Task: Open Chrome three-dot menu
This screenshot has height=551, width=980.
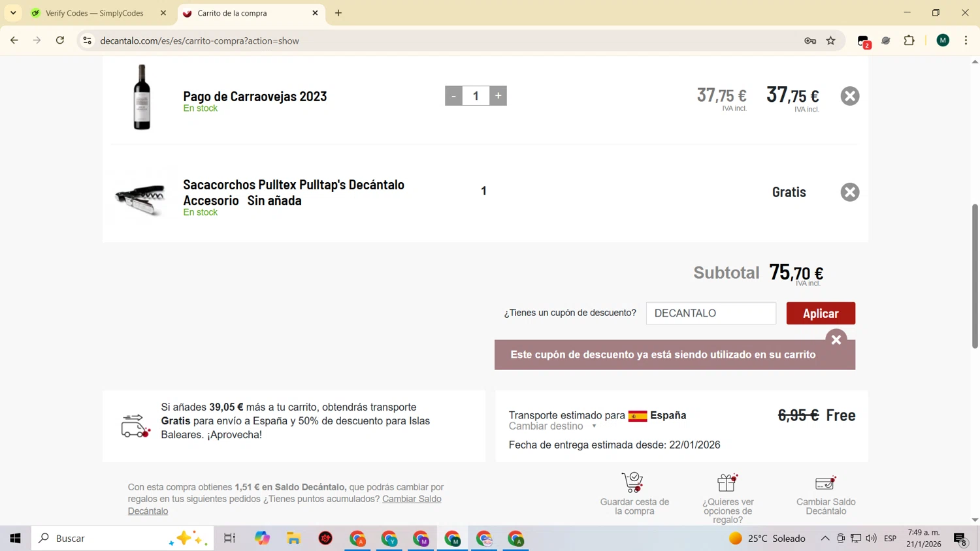Action: 966,40
